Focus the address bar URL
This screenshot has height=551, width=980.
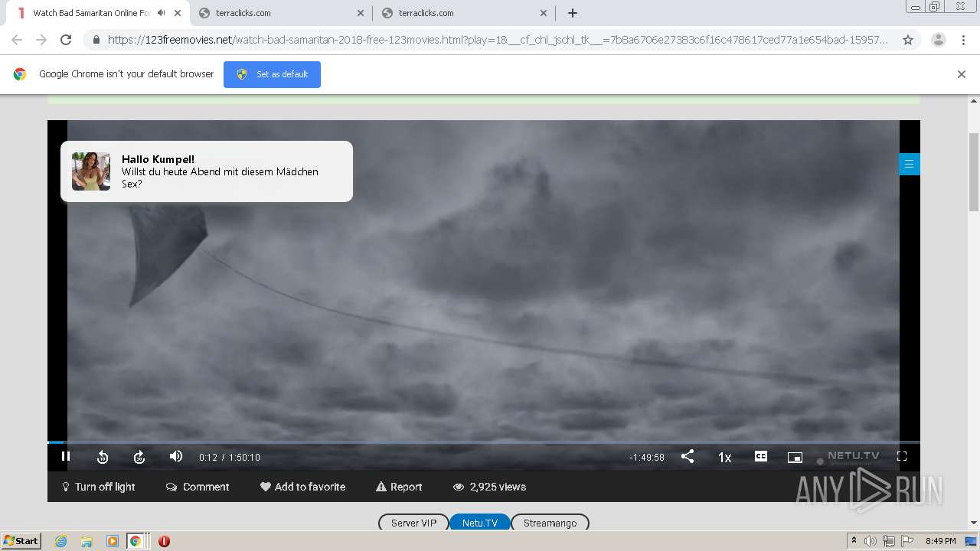(x=498, y=40)
